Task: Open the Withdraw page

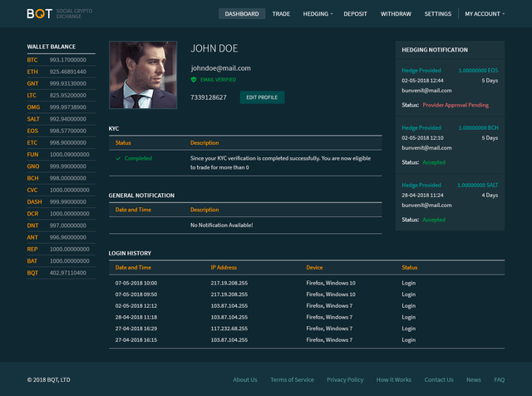Action: (396, 13)
